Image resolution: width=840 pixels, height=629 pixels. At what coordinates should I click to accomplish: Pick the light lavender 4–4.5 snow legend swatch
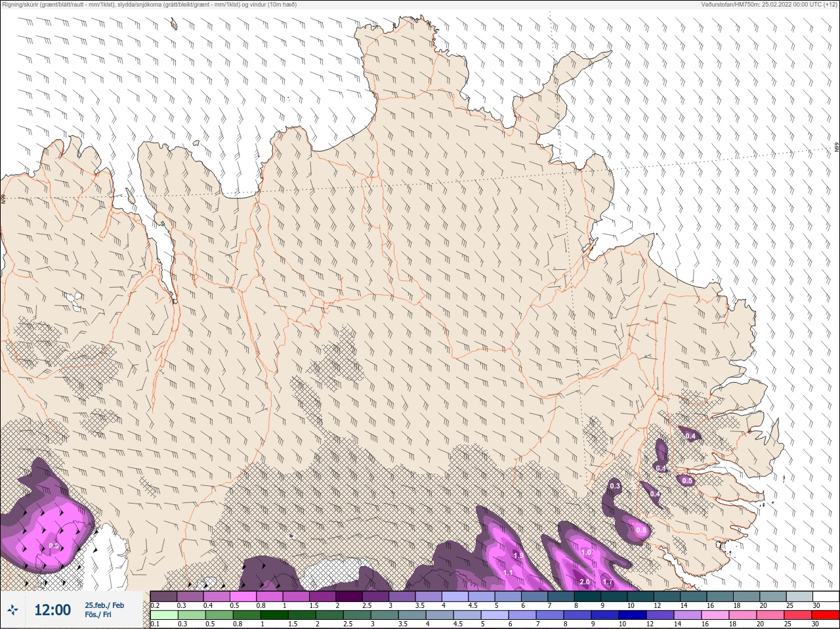pyautogui.click(x=455, y=596)
